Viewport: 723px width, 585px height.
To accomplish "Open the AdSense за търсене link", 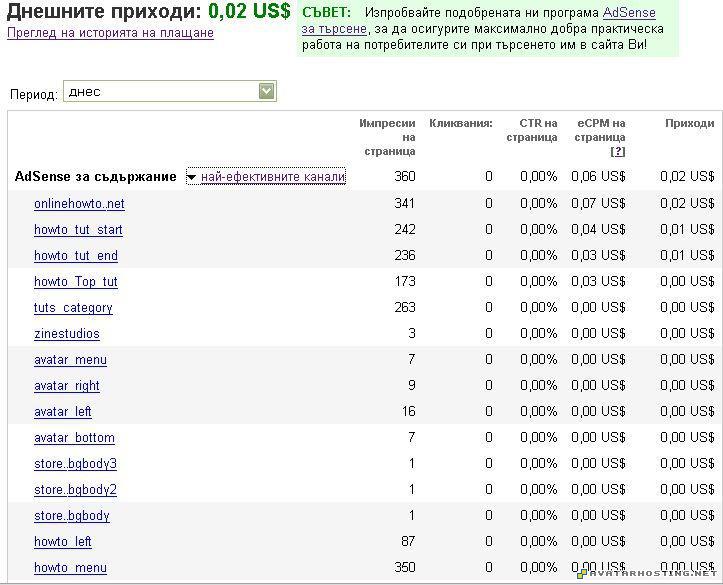I will point(629,12).
